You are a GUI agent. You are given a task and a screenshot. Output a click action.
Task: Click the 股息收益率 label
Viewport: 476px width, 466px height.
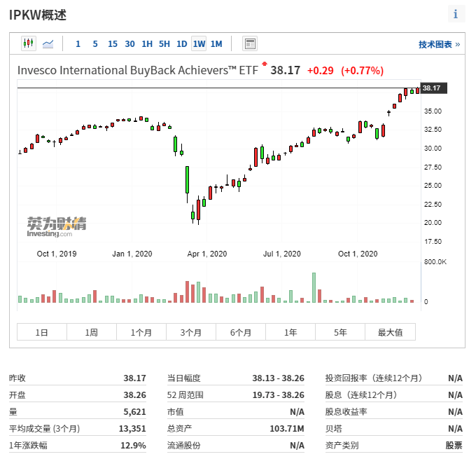click(x=346, y=412)
